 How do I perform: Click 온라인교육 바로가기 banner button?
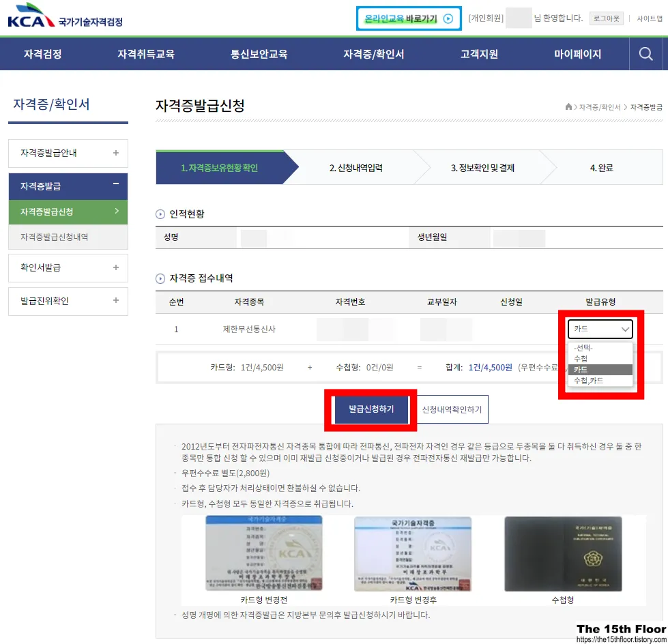click(x=409, y=18)
